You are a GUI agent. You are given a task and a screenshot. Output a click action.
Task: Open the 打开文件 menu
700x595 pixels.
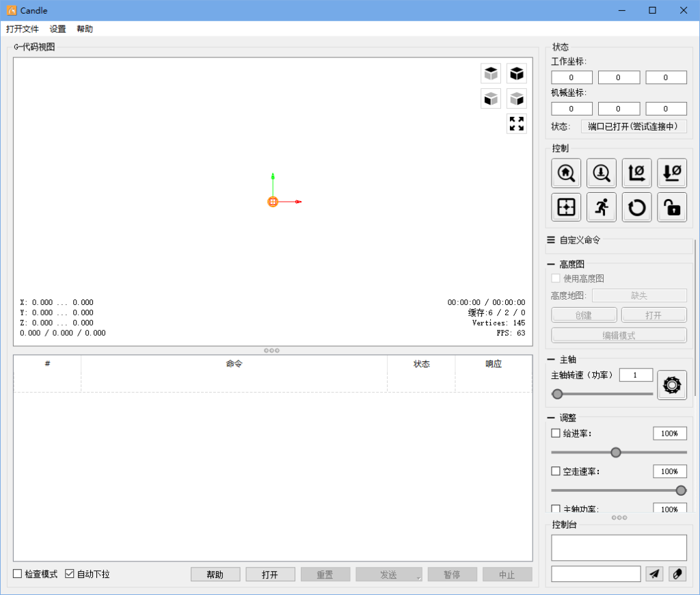pyautogui.click(x=23, y=29)
